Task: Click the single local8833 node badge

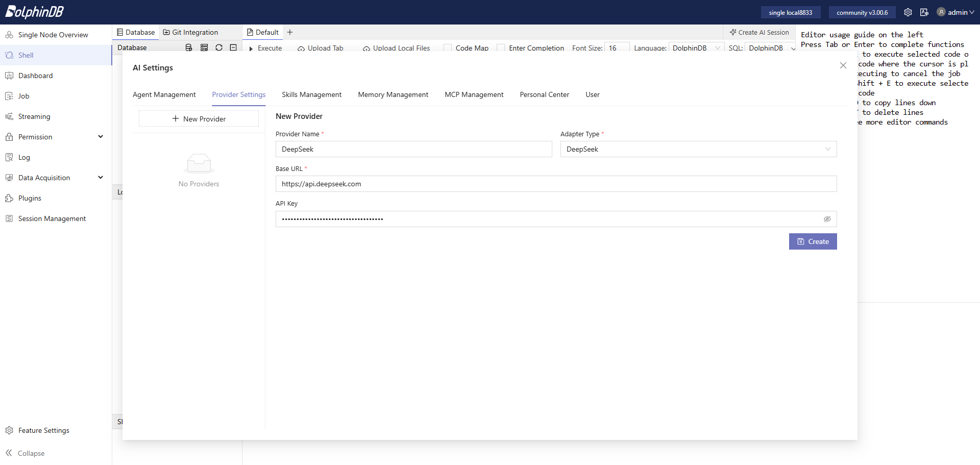Action: click(791, 12)
